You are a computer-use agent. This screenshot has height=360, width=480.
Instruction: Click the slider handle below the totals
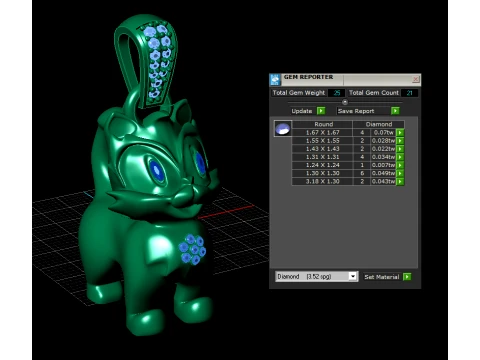pyautogui.click(x=345, y=102)
